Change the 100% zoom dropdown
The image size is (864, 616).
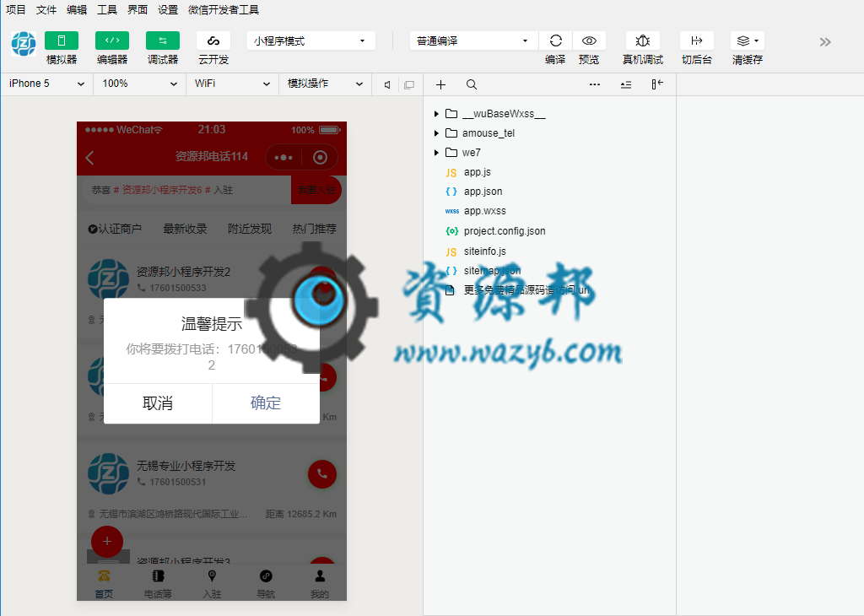click(139, 84)
